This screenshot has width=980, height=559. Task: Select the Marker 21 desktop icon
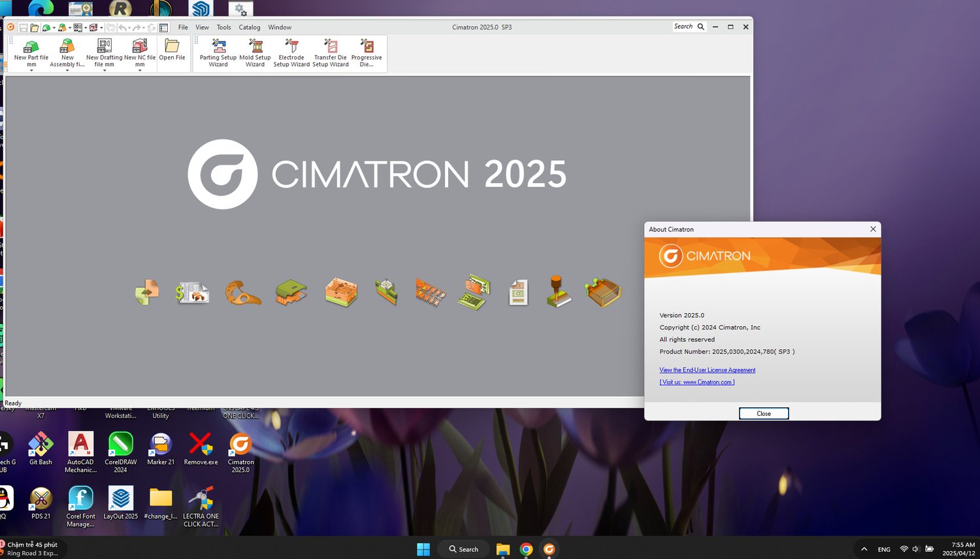(161, 449)
